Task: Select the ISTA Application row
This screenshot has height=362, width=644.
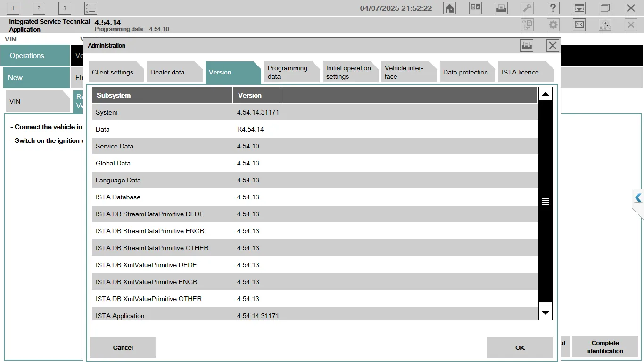Action: pos(315,314)
